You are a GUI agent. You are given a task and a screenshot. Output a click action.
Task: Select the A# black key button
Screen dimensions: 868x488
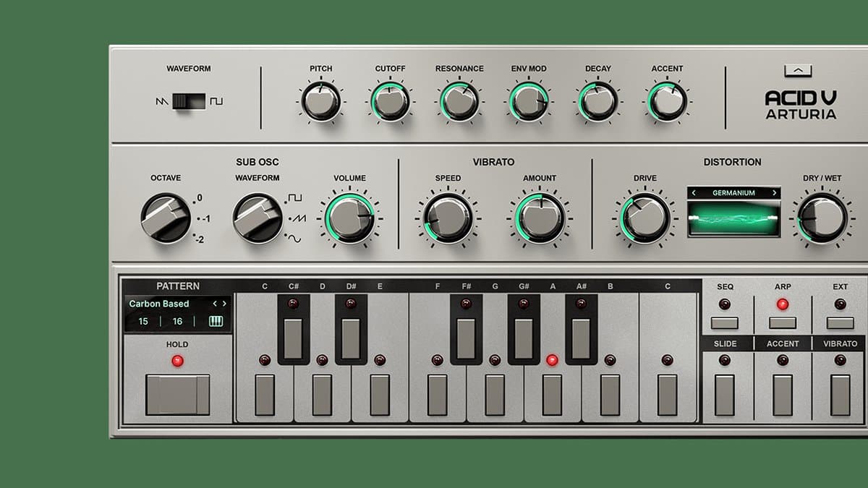(581, 338)
